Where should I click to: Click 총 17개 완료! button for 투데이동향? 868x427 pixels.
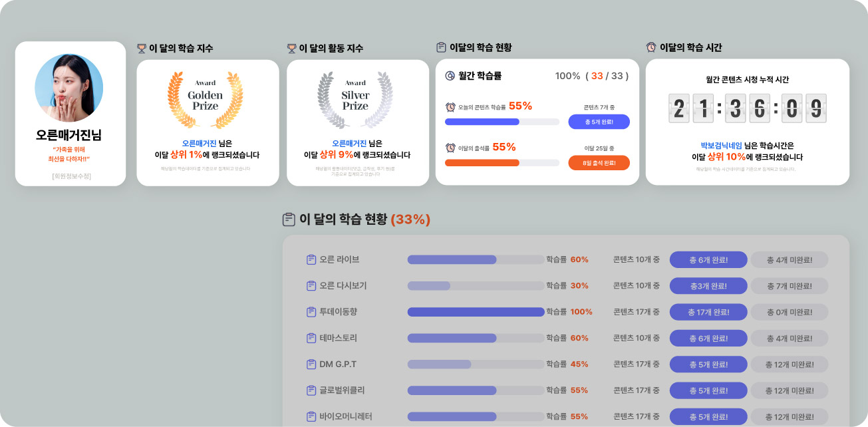coord(708,312)
